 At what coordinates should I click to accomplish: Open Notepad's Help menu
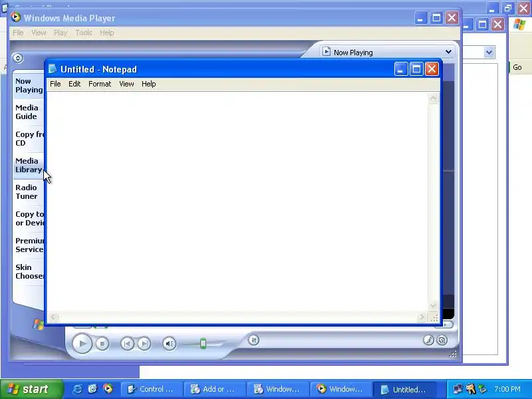tap(148, 84)
